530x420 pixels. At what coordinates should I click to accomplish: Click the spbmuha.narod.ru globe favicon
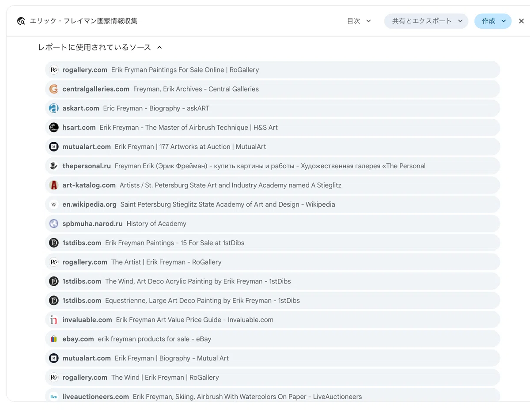[54, 223]
